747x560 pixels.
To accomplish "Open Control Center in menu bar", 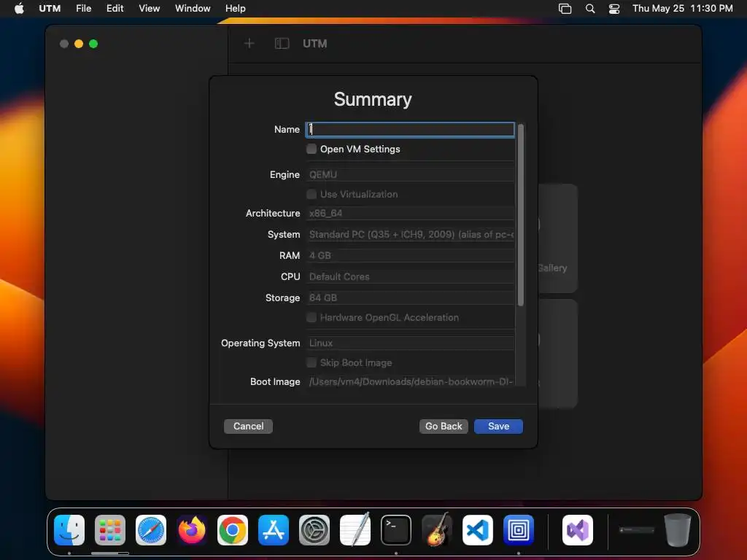I will pyautogui.click(x=614, y=9).
